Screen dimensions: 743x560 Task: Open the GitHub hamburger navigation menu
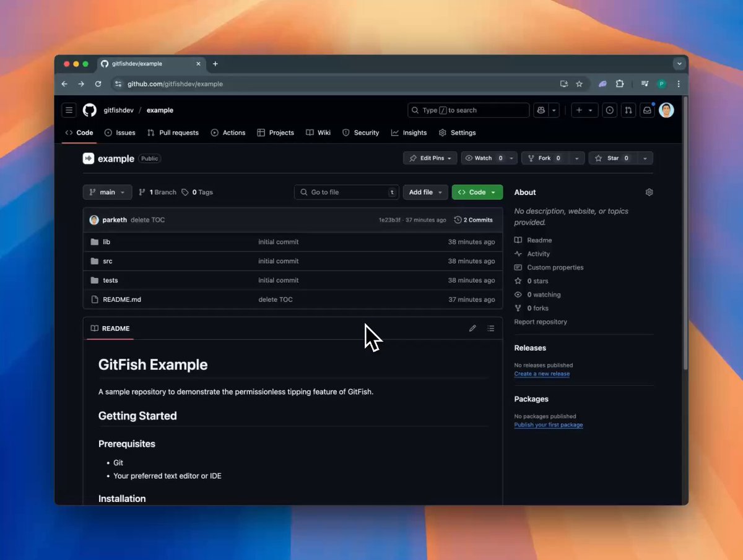point(69,110)
